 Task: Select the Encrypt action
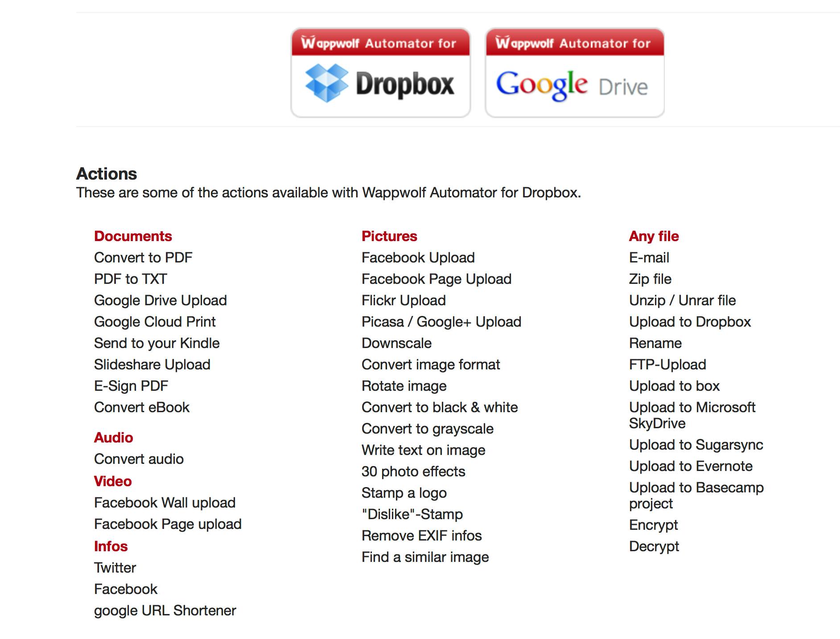coord(653,525)
